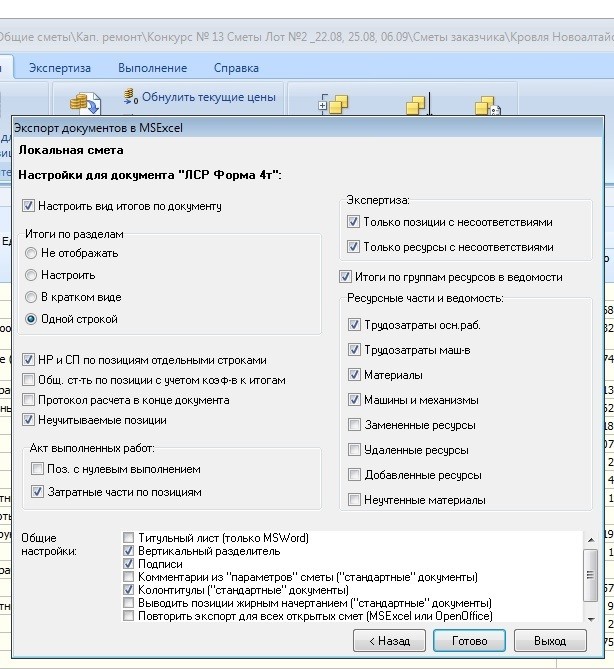This screenshot has width=614, height=669.
Task: Check Титульный лист (только MSWord)
Action: [x=128, y=538]
